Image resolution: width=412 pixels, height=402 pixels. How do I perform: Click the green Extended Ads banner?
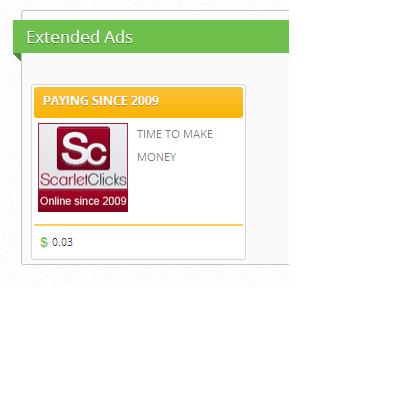151,36
